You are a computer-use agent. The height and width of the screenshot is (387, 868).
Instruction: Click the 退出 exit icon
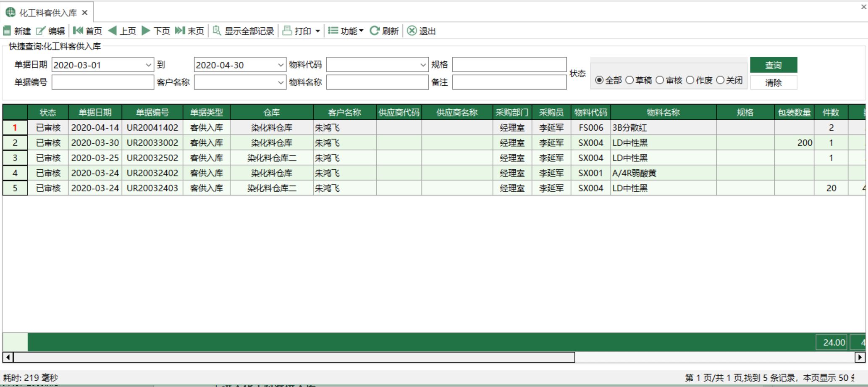[412, 31]
